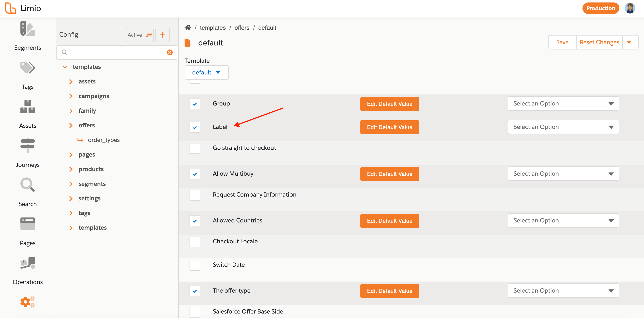Expand the nested templates tree folder
The height and width of the screenshot is (318, 644).
pyautogui.click(x=71, y=228)
